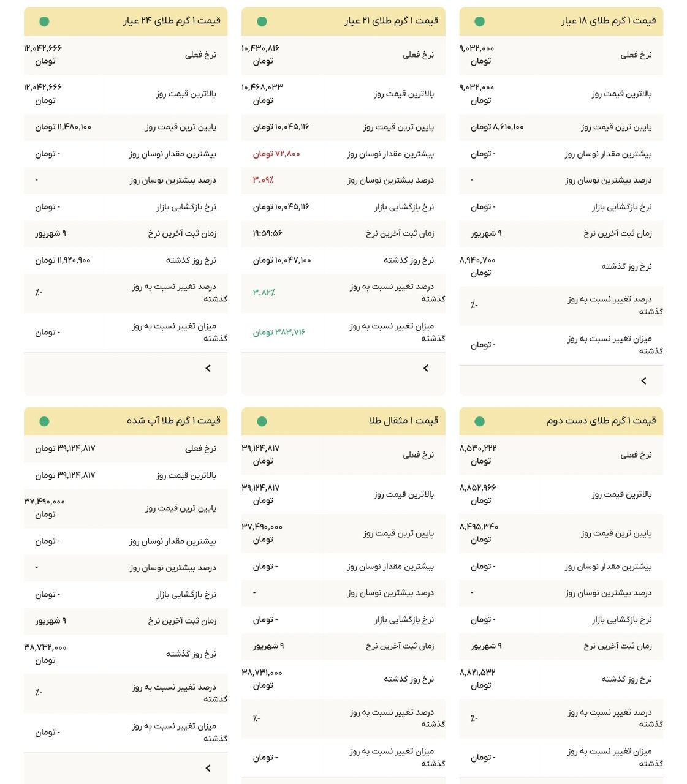This screenshot has height=784, width=687.
Task: Open details chevron on طلا آب شده card
Action: pyautogui.click(x=208, y=767)
